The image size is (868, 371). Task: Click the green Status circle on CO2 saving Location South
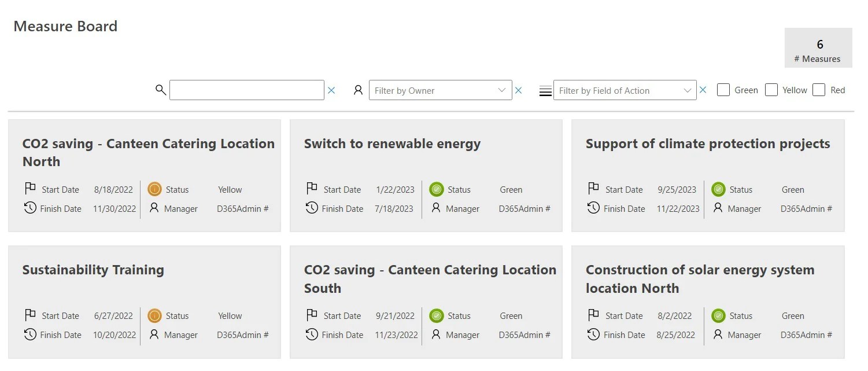click(436, 315)
